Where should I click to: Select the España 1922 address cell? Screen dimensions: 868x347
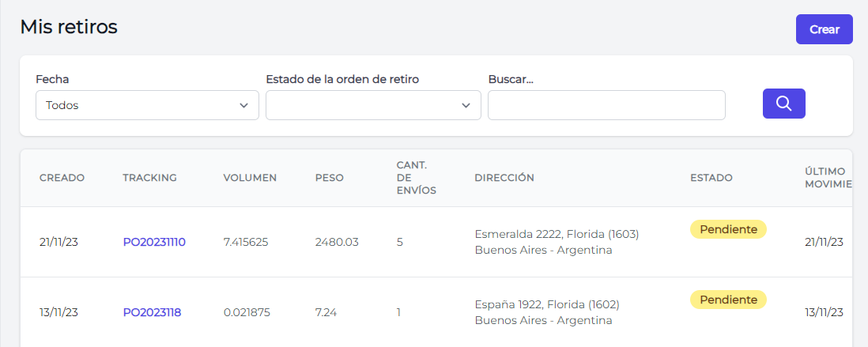[x=547, y=312]
